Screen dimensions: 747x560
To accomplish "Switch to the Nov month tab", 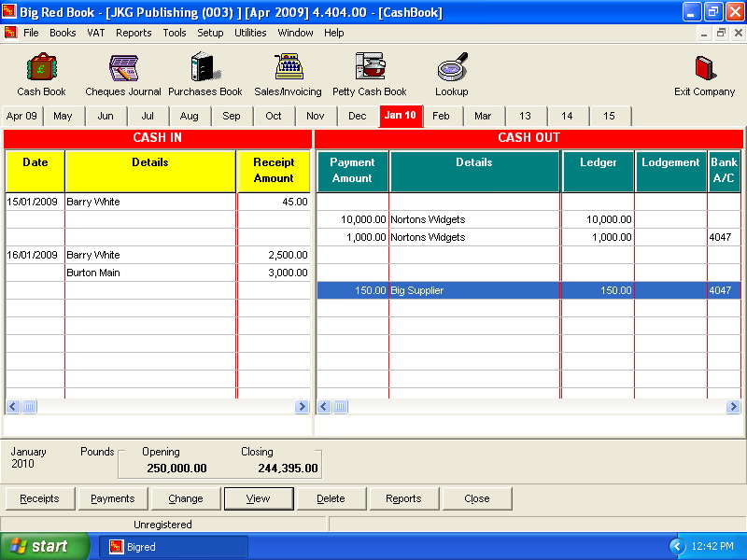I will pos(316,116).
